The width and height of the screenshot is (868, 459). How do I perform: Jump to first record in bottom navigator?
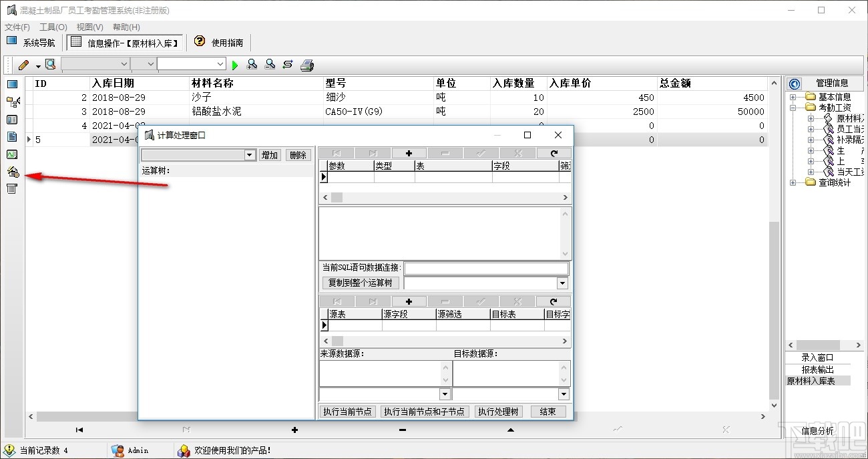pos(79,430)
